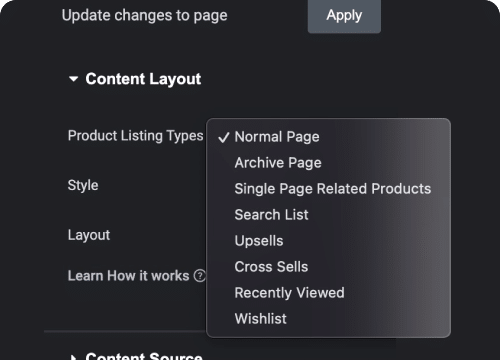Select Single Page Related Products
500x360 pixels.
(x=328, y=189)
